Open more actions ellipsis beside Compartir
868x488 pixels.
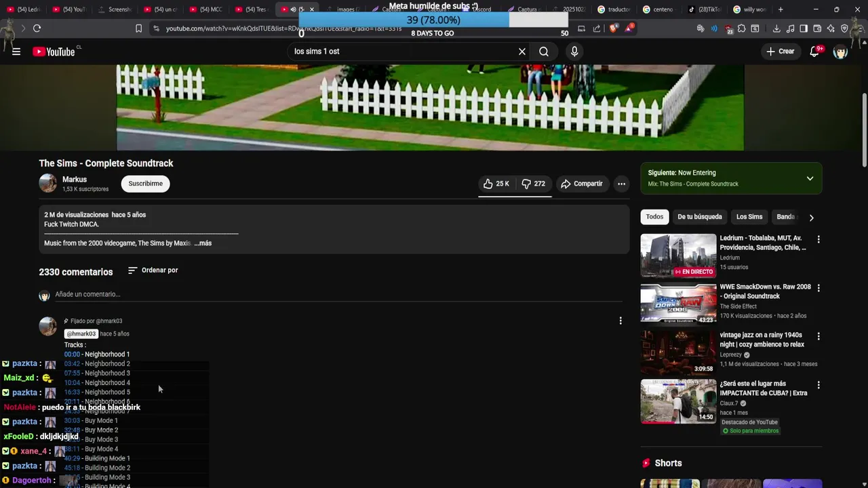coord(621,184)
